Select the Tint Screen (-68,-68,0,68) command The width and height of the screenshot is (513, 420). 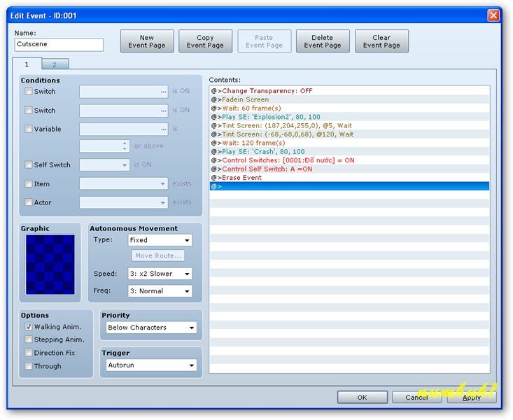pyautogui.click(x=349, y=134)
